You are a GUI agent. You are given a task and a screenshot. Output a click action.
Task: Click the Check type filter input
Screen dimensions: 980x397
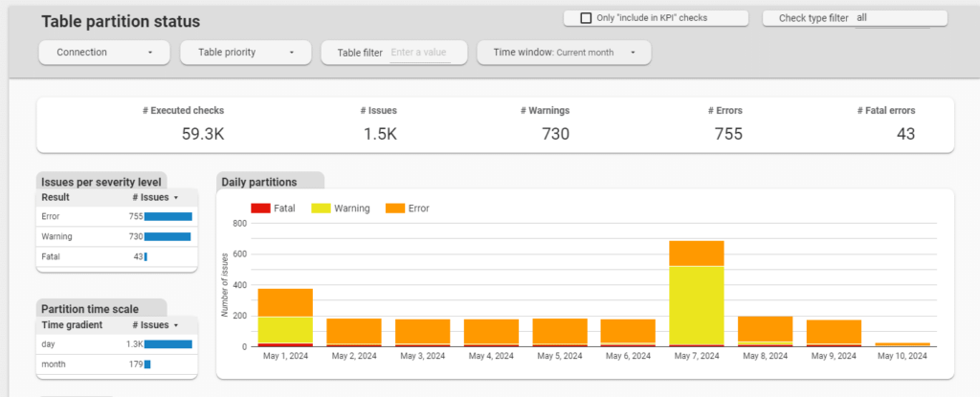point(892,19)
